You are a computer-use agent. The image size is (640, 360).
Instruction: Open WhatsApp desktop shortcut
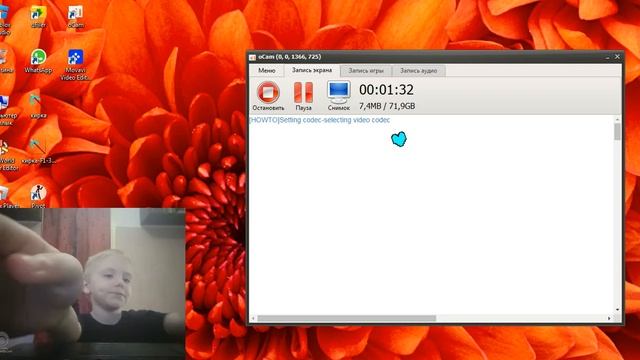(x=38, y=61)
